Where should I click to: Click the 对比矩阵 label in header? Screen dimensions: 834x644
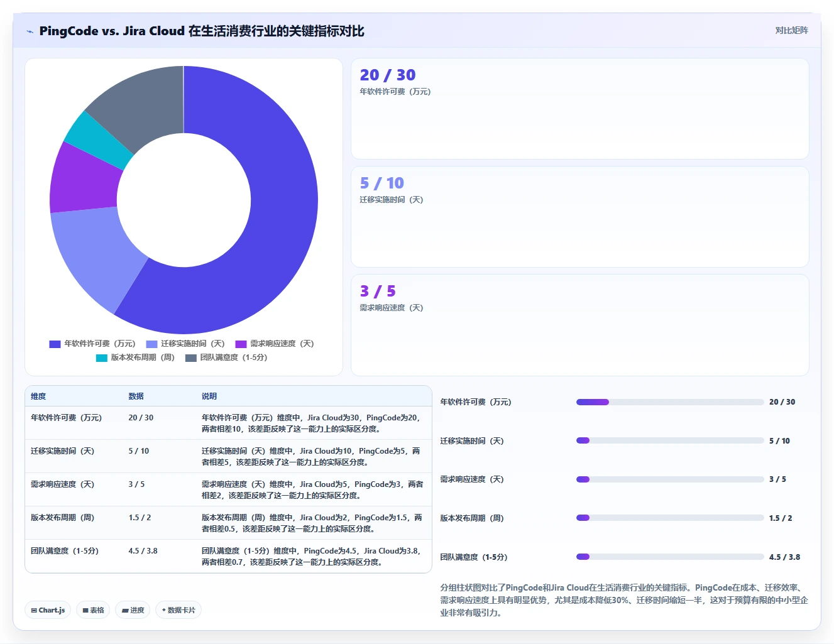coord(791,30)
